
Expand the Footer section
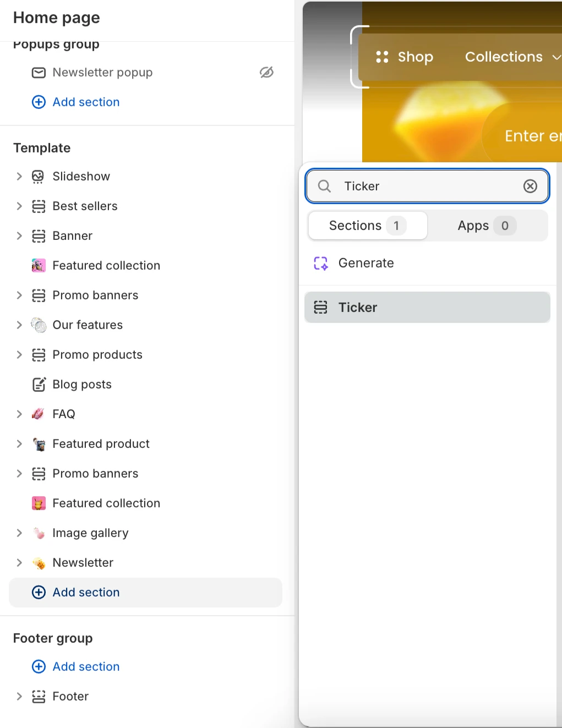19,697
